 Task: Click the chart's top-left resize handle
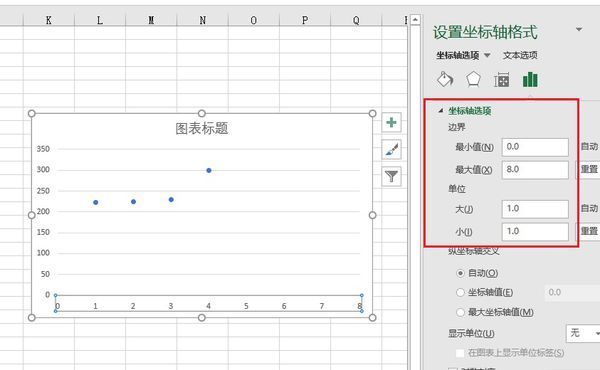pyautogui.click(x=32, y=113)
